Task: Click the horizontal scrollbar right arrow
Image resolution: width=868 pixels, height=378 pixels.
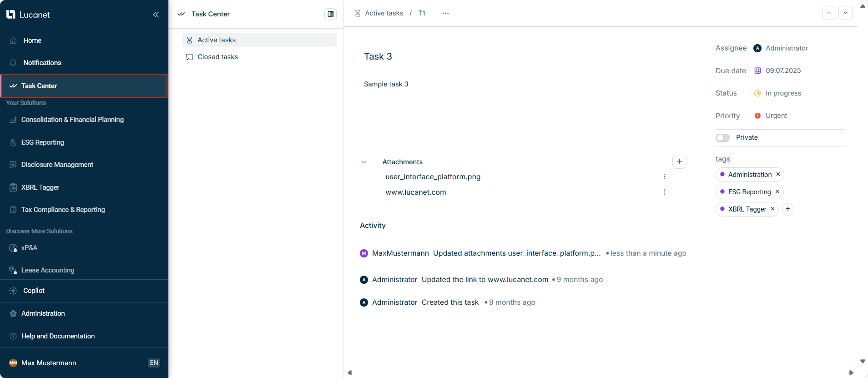Action: [x=851, y=373]
